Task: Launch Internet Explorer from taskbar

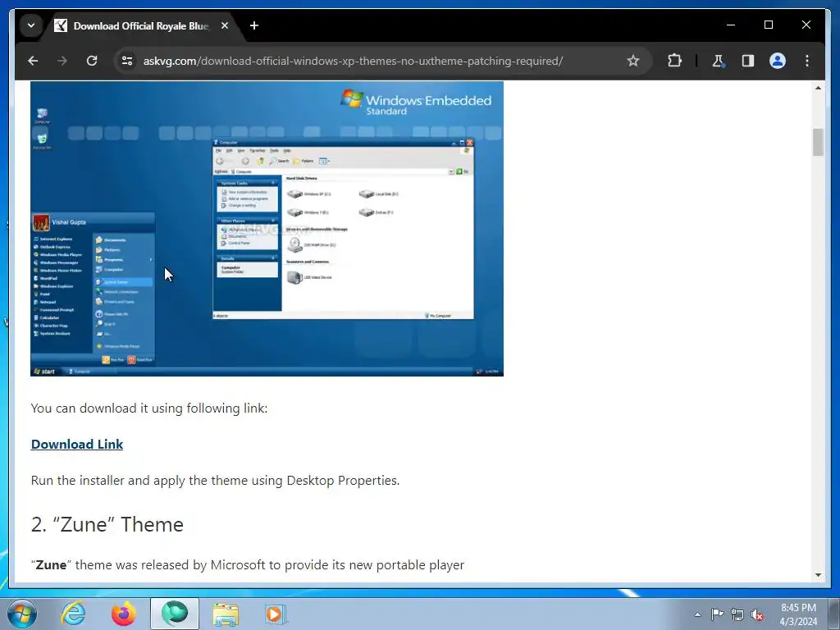Action: click(73, 614)
